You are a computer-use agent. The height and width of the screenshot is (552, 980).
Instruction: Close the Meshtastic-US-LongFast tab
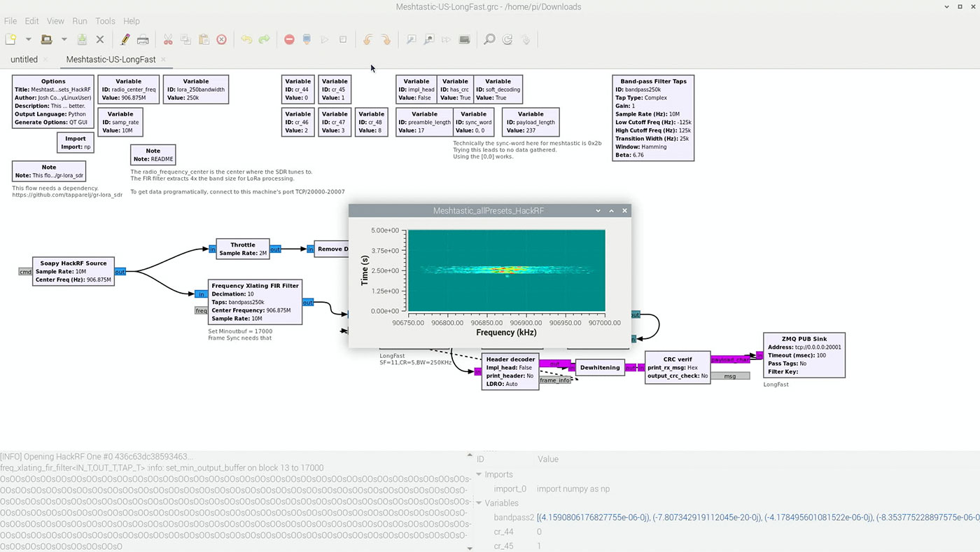(163, 60)
